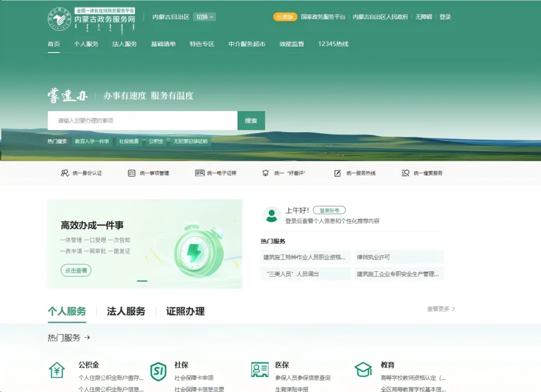Image resolution: width=541 pixels, height=392 pixels.
Task: Click the 教育 category title
Action: (x=388, y=365)
